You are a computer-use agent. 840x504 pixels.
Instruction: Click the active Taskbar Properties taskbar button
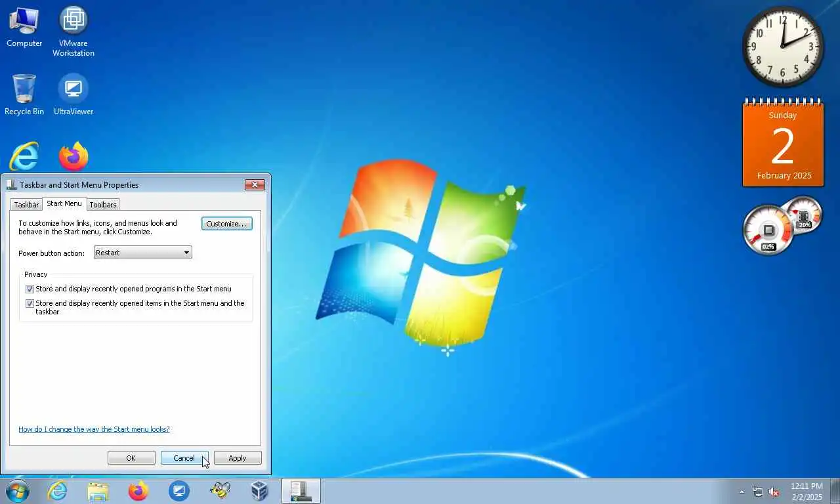point(301,491)
